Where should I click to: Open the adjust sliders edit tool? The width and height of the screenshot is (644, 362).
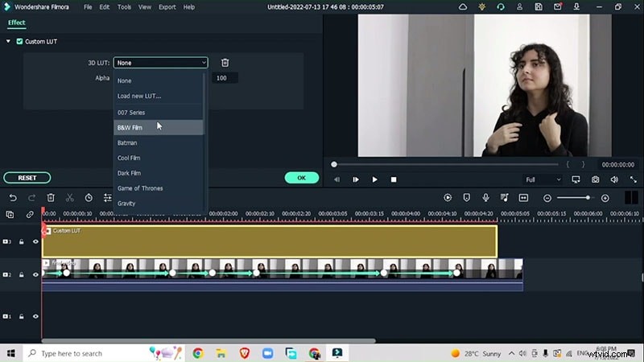coord(107,198)
